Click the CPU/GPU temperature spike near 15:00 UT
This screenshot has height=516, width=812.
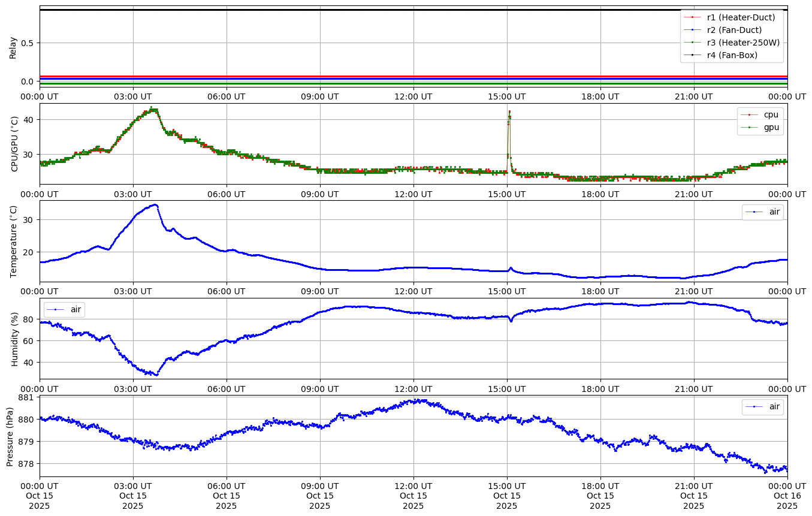[509, 111]
